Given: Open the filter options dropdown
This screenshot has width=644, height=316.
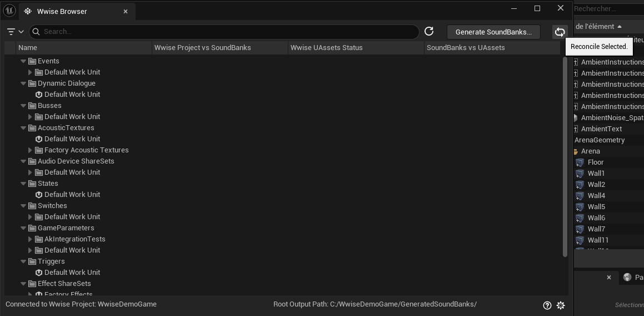Looking at the screenshot, I should [15, 32].
